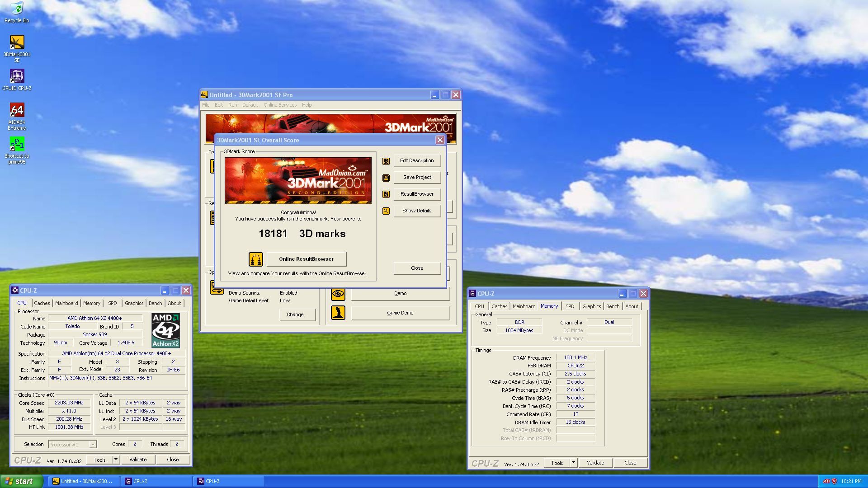This screenshot has width=868, height=488.
Task: Switch to Mainboard tab in right CPU-Z
Action: click(x=524, y=306)
